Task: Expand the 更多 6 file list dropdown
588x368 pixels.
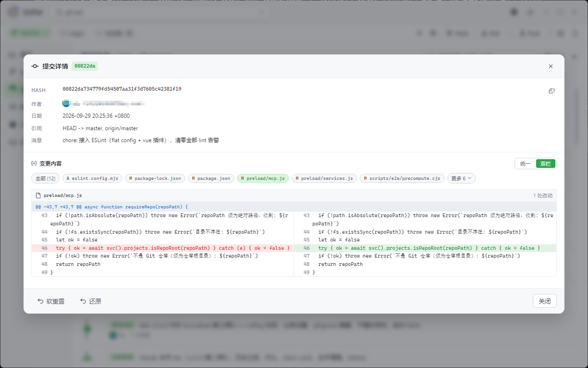Action: (x=461, y=178)
